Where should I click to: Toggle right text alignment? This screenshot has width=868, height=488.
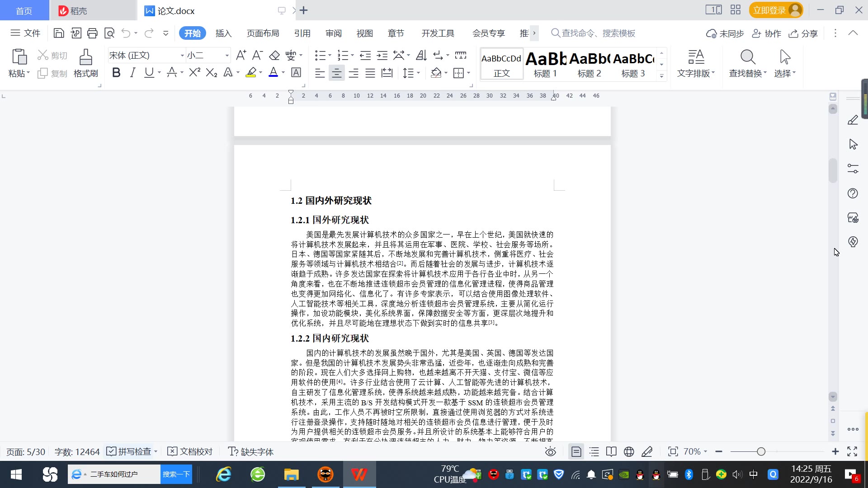click(353, 73)
